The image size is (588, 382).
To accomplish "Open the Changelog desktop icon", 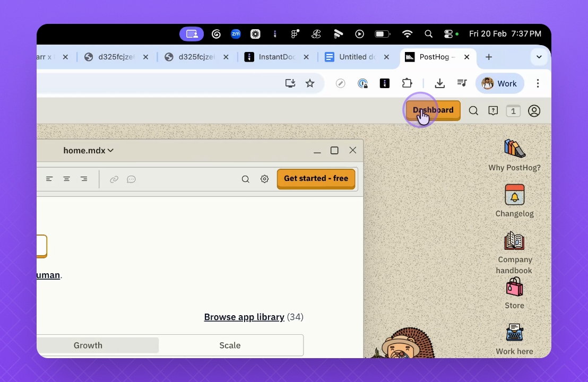I will (515, 201).
